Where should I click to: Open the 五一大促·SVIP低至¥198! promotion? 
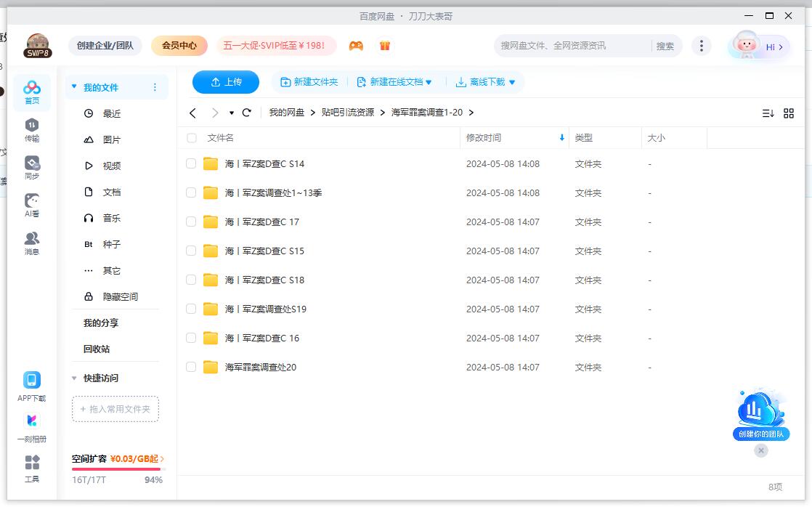[x=277, y=46]
